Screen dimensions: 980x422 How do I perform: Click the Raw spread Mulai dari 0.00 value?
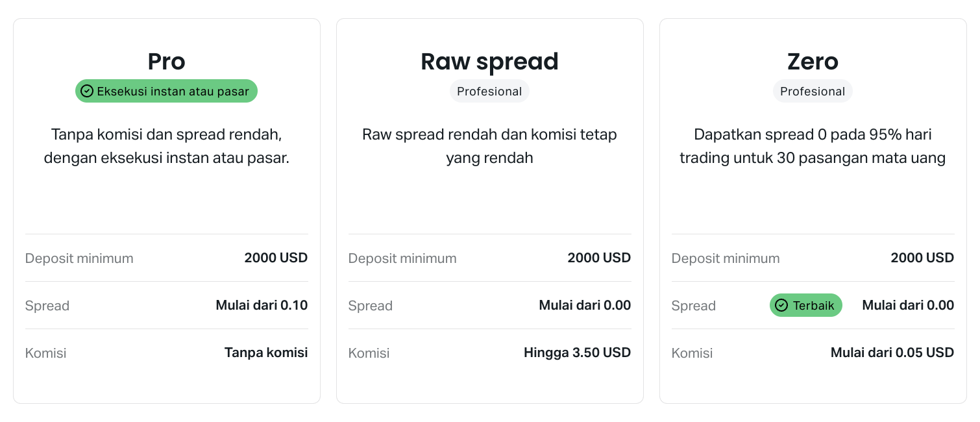click(585, 305)
